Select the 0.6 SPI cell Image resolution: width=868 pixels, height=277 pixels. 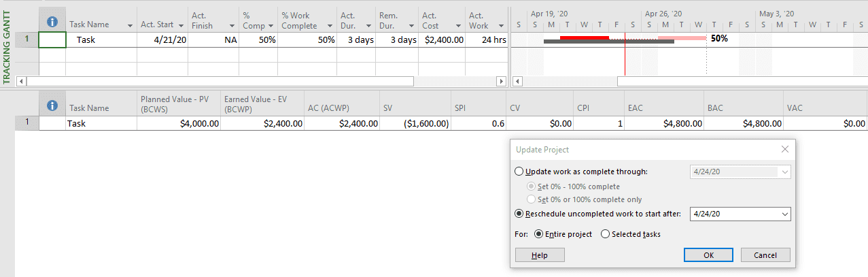479,124
